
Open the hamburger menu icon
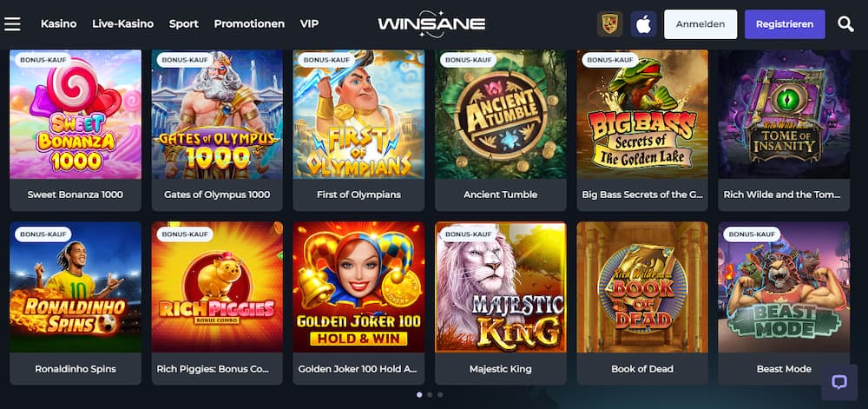12,24
